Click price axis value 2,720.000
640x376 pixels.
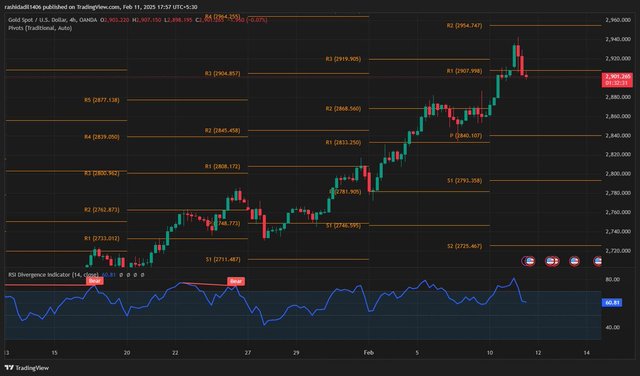point(618,251)
